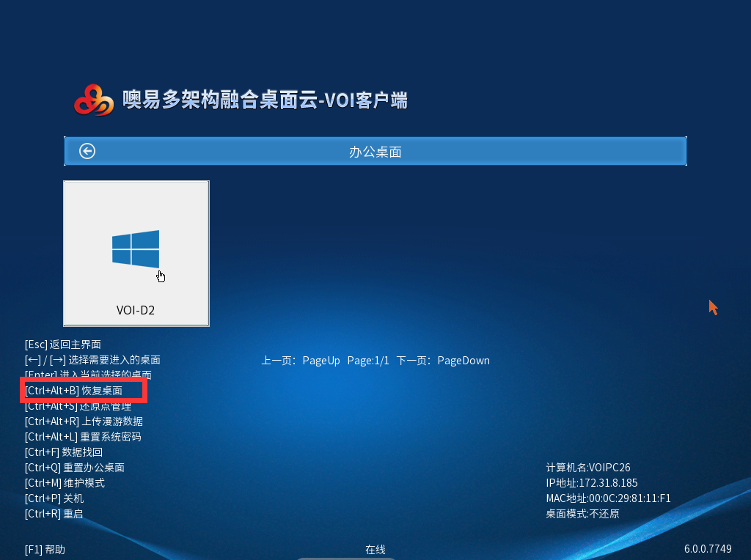This screenshot has height=560, width=751.
Task: Click the 选择需要进入的桌面 arrow keys hint
Action: [92, 360]
